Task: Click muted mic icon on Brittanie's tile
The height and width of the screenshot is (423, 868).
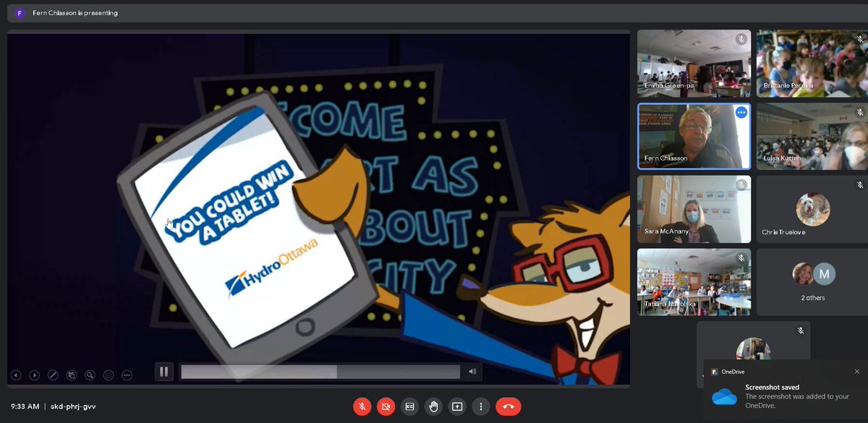Action: point(860,40)
